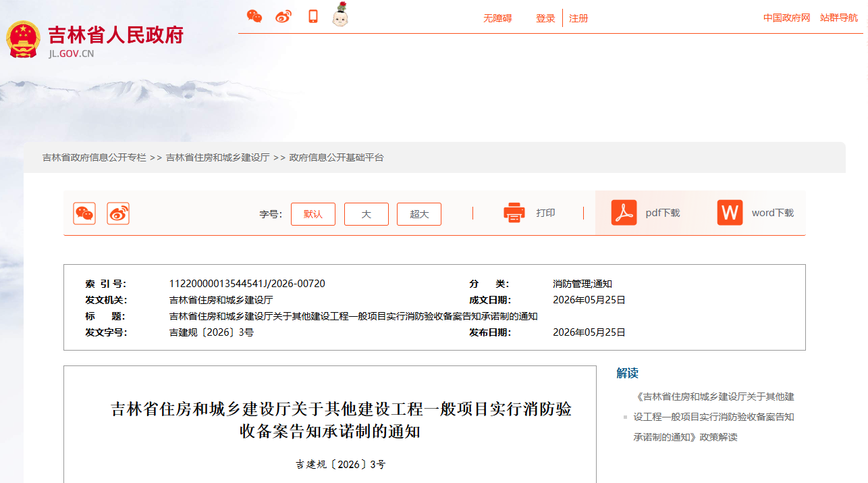Screen dimensions: 868x483
Task: Open 中国政府网 link
Action: coord(787,18)
